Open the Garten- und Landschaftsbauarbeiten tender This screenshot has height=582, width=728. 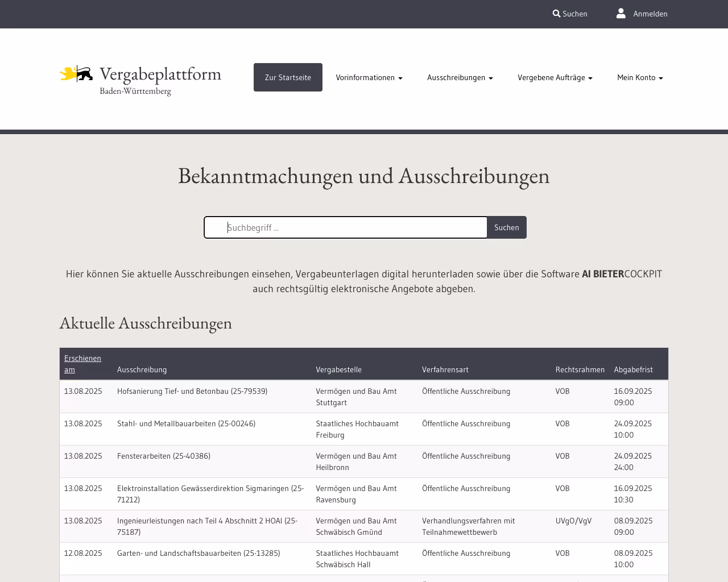click(198, 552)
